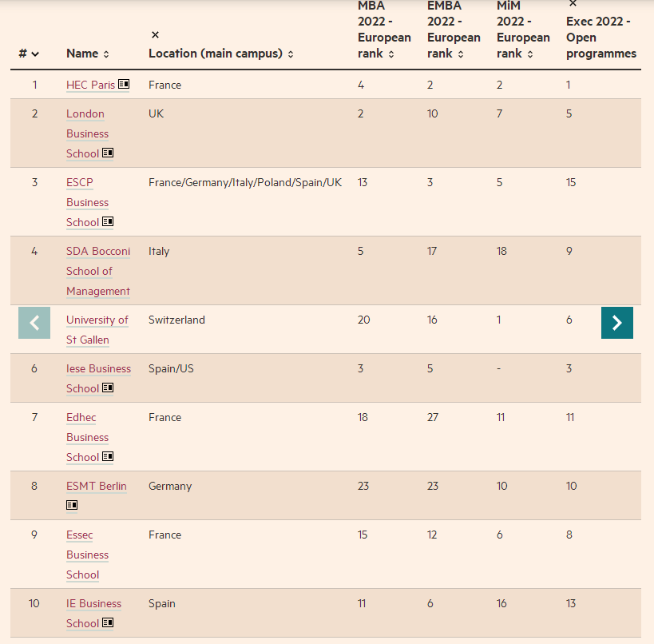The image size is (654, 644).
Task: Click profile icon beside Iese Business School
Action: 108,388
